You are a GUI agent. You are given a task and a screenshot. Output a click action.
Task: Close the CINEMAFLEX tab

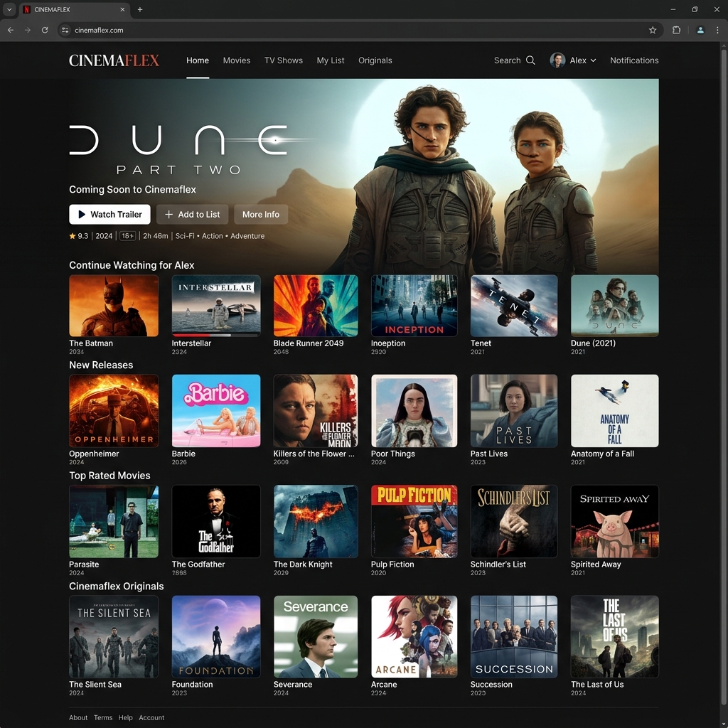click(x=122, y=9)
